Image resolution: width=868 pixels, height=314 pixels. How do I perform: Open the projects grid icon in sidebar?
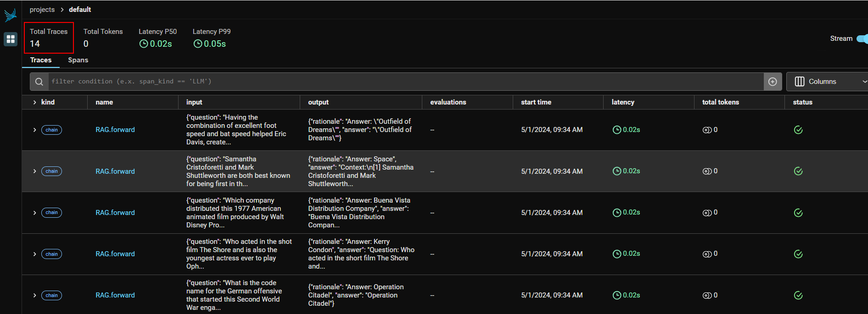pos(10,39)
